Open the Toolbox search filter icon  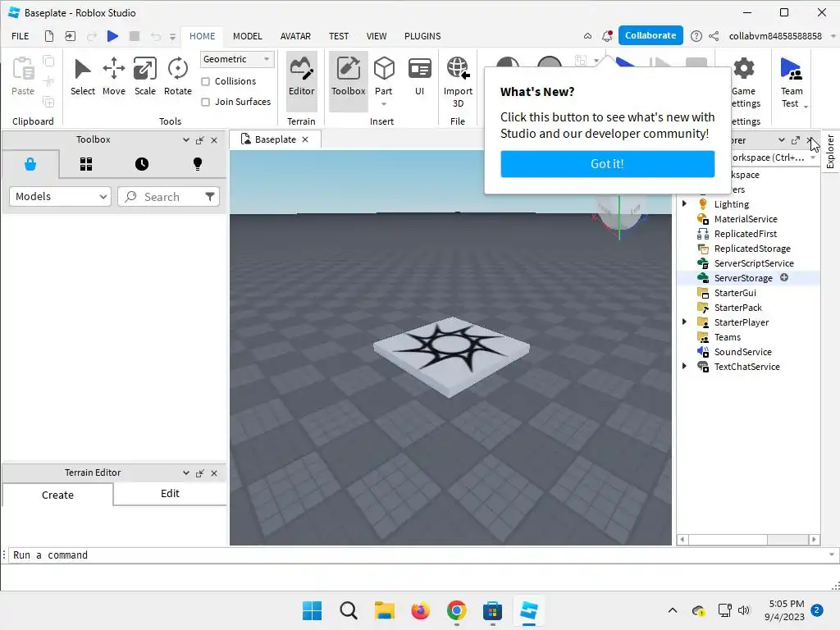(210, 197)
